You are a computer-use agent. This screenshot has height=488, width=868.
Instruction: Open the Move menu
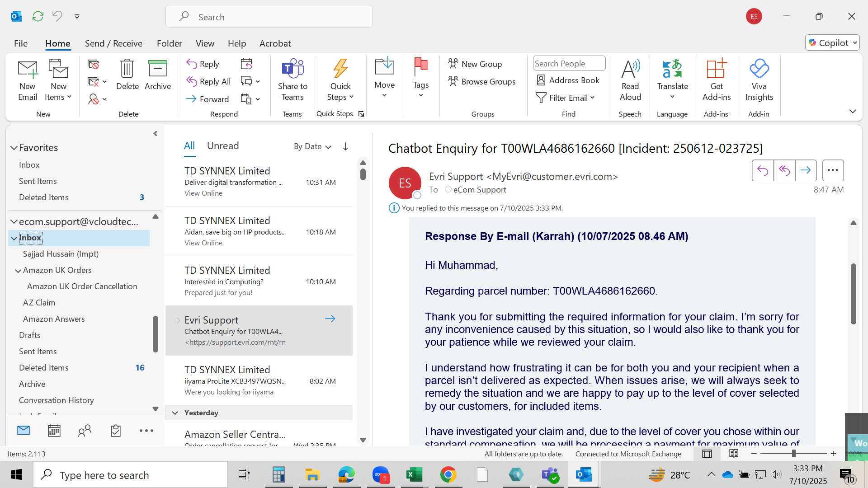click(384, 78)
